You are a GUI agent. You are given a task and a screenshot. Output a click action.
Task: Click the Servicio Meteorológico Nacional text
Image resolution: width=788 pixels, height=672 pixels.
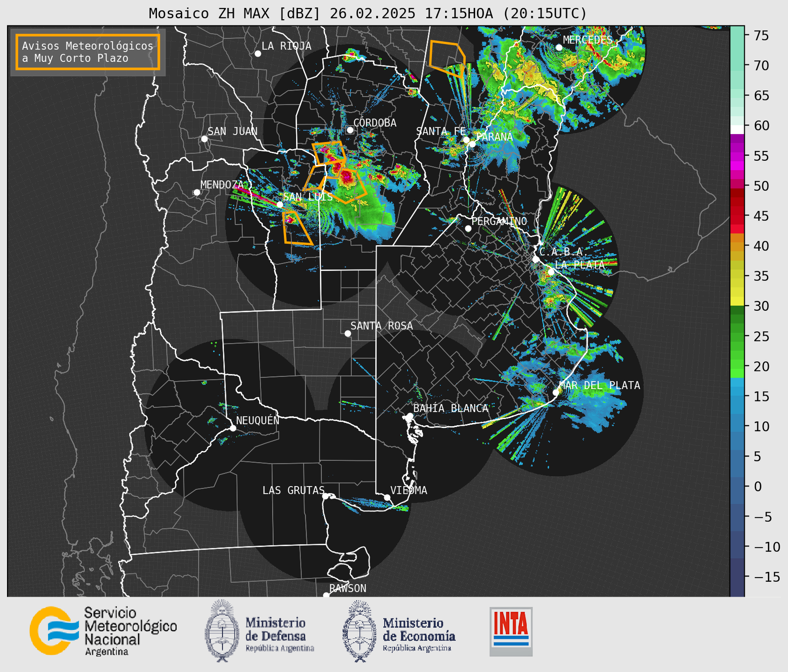click(130, 631)
